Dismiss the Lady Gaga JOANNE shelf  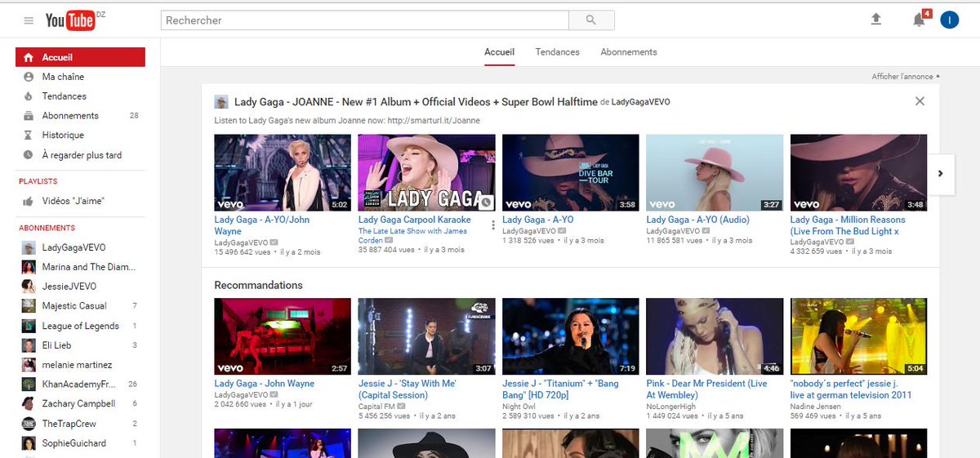[x=920, y=101]
